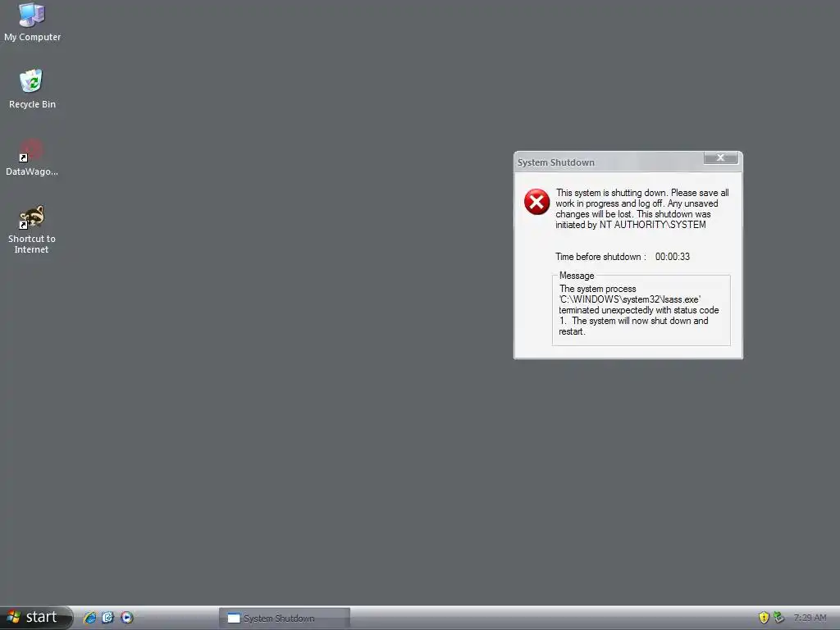The width and height of the screenshot is (840, 630).
Task: Click the 7:29 AM system clock
Action: tap(810, 618)
